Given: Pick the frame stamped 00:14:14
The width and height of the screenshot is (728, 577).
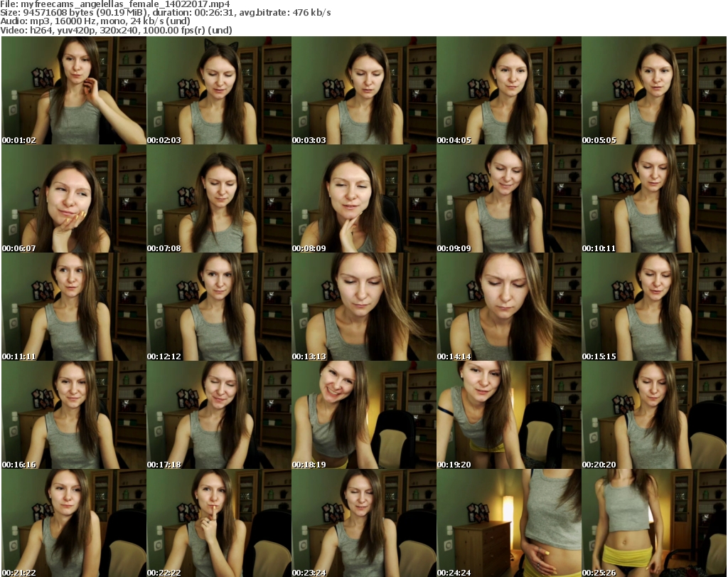Looking at the screenshot, I should point(509,307).
